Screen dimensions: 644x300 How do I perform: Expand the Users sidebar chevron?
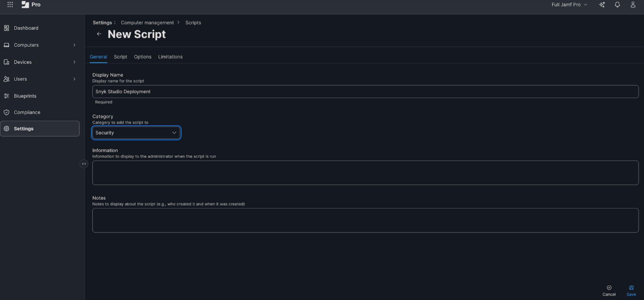coord(74,79)
